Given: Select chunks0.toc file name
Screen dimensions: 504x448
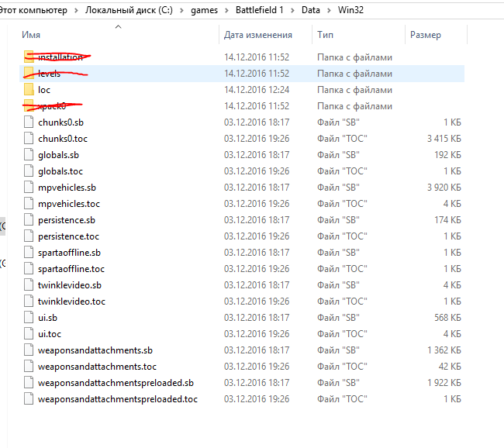Looking at the screenshot, I should tap(63, 139).
